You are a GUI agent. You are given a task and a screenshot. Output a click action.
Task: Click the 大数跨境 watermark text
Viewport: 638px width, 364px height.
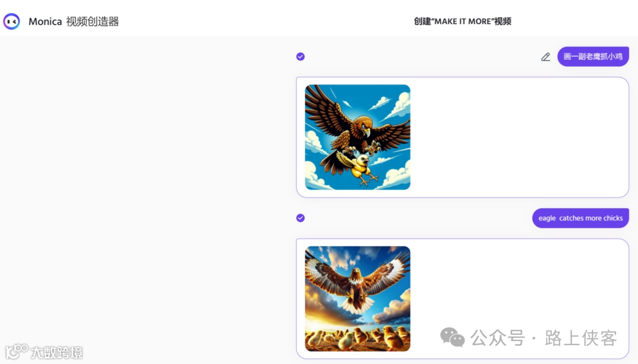[57, 352]
